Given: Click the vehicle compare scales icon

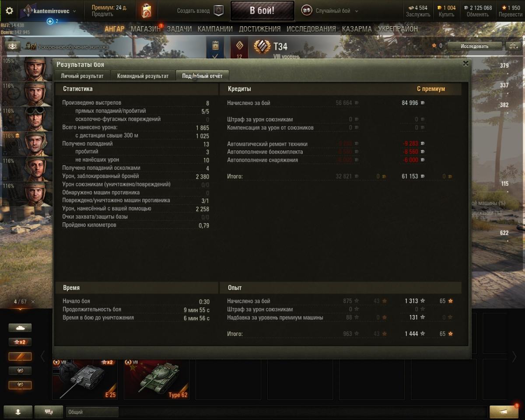Looking at the screenshot, I should tap(513, 46).
